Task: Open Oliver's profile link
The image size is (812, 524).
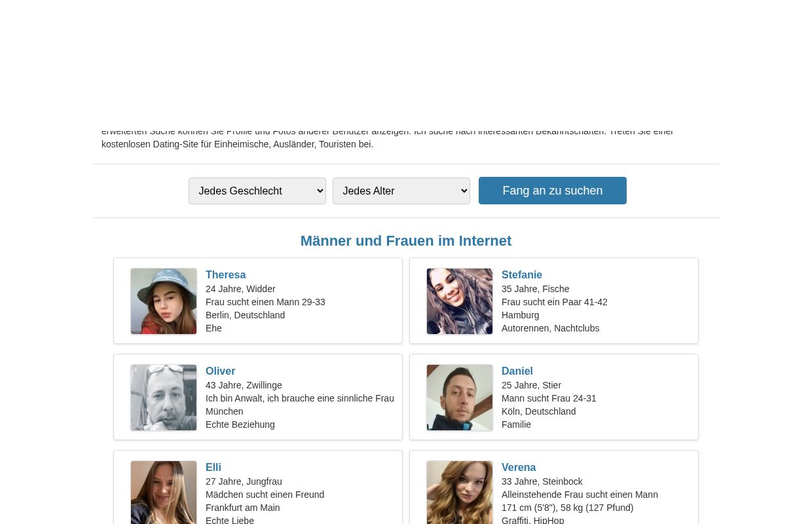Action: pyautogui.click(x=220, y=371)
